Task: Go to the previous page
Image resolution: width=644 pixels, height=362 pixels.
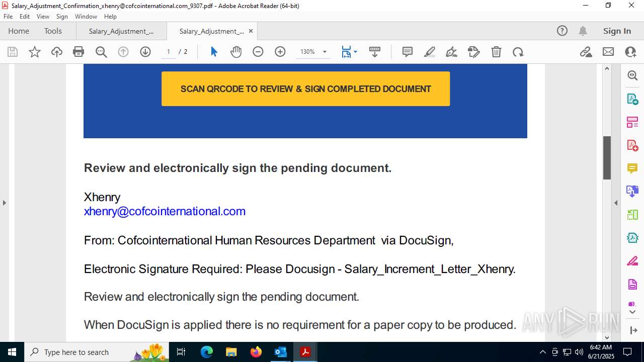Action: coord(123,52)
